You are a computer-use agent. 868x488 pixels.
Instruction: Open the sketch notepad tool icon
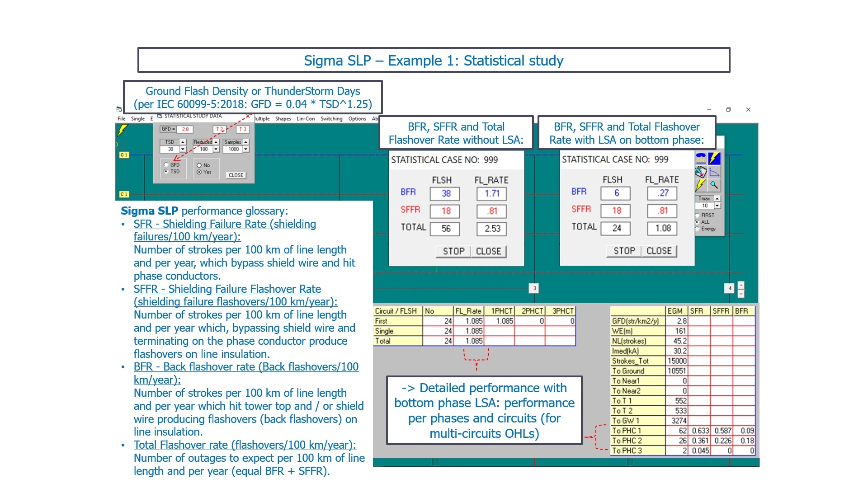(701, 172)
